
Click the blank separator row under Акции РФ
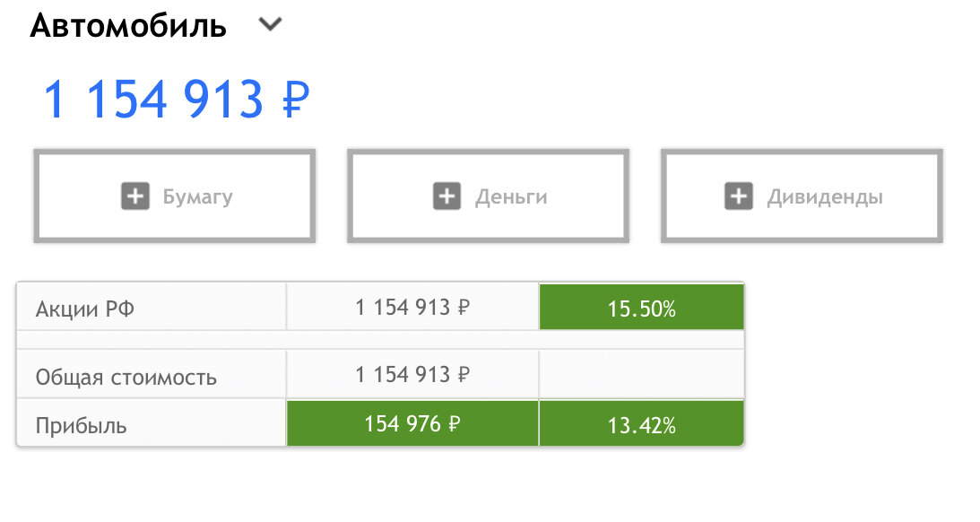point(380,339)
